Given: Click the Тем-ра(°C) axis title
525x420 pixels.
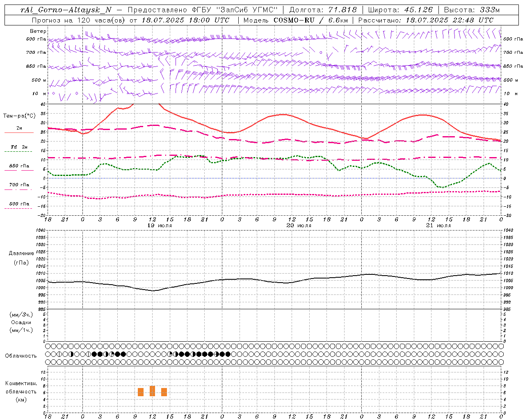Looking at the screenshot, I should tap(19, 116).
